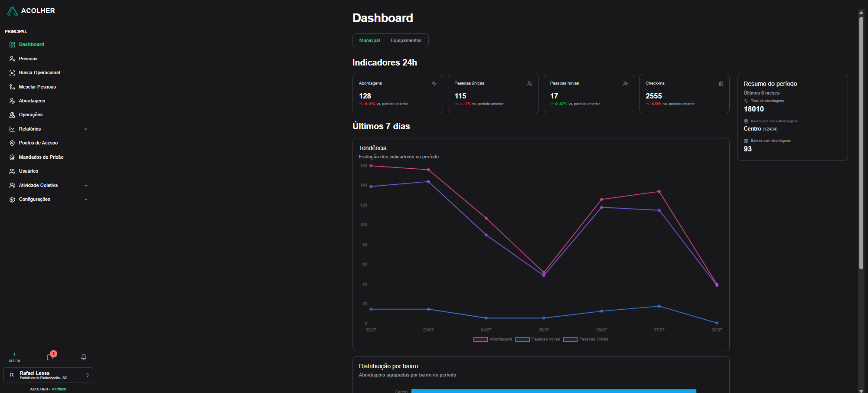Open the notifications bell icon

pyautogui.click(x=84, y=357)
